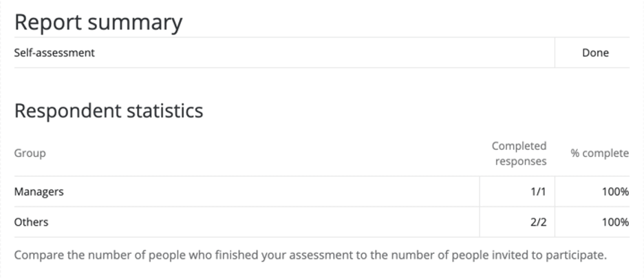Select the Self-assessment row label
This screenshot has width=644, height=278.
tap(54, 52)
